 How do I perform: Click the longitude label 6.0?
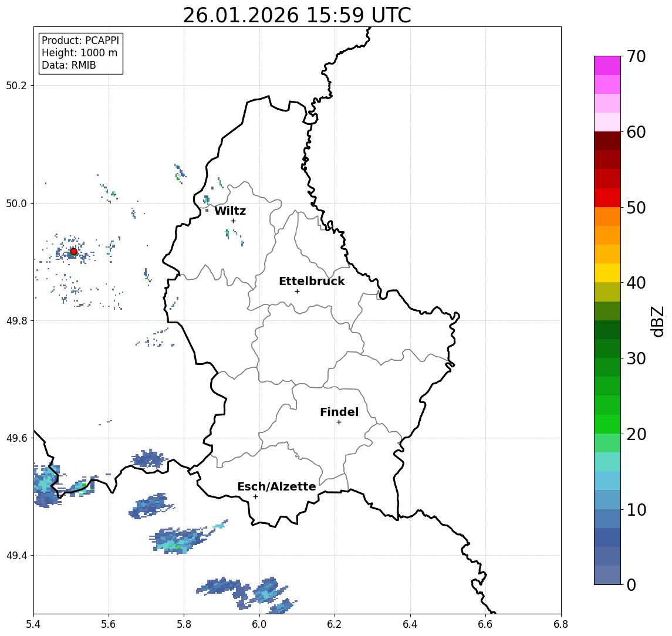click(260, 624)
